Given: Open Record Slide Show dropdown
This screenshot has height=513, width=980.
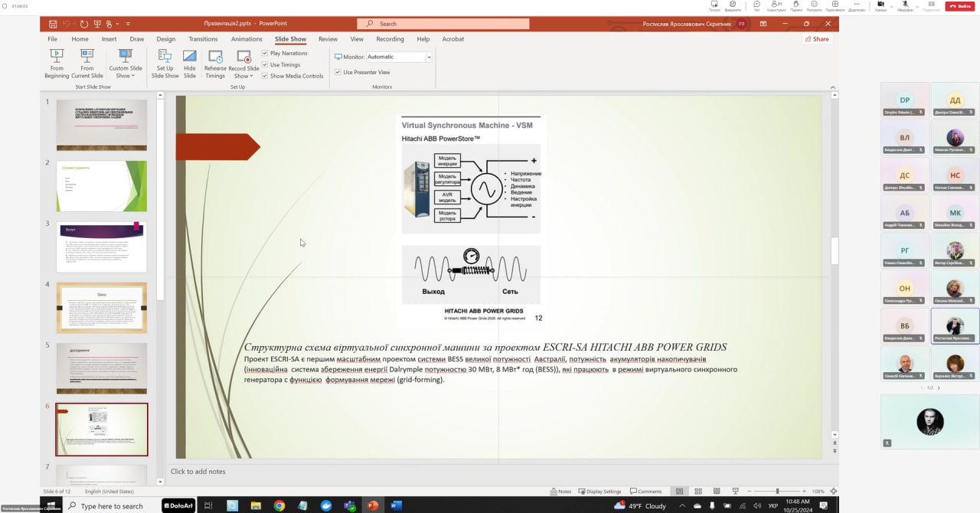Looking at the screenshot, I should tap(243, 64).
